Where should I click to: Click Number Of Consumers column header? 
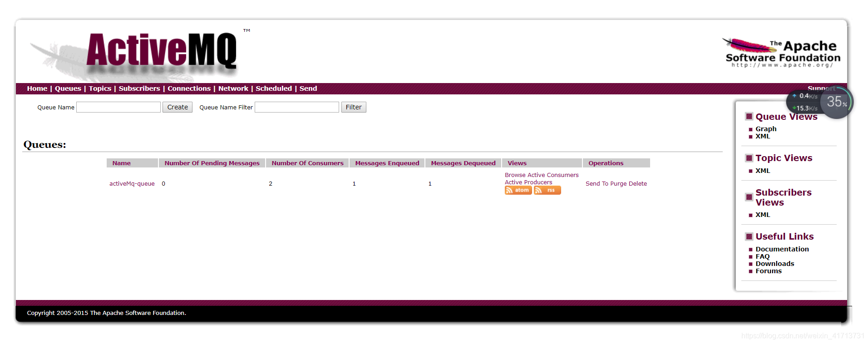[x=307, y=163]
